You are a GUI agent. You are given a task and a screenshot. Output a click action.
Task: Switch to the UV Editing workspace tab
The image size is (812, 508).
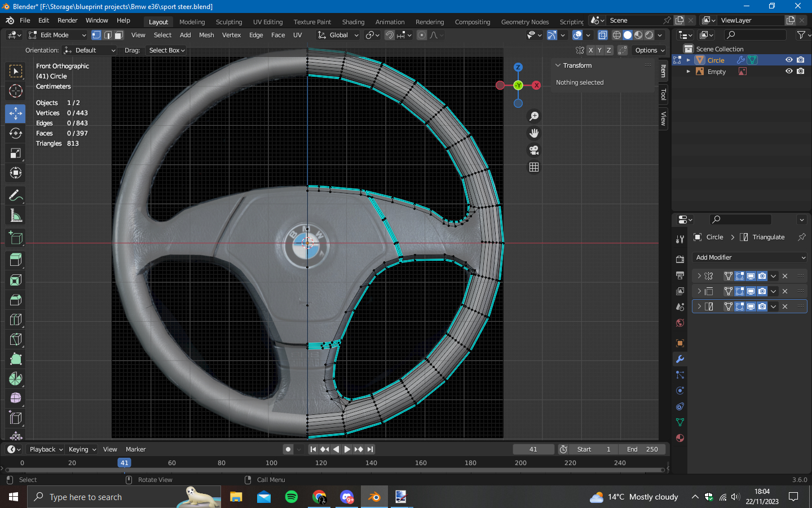click(267, 22)
